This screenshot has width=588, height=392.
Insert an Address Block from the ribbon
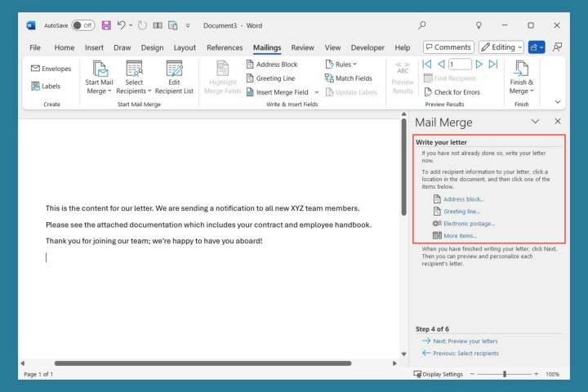[x=272, y=65]
